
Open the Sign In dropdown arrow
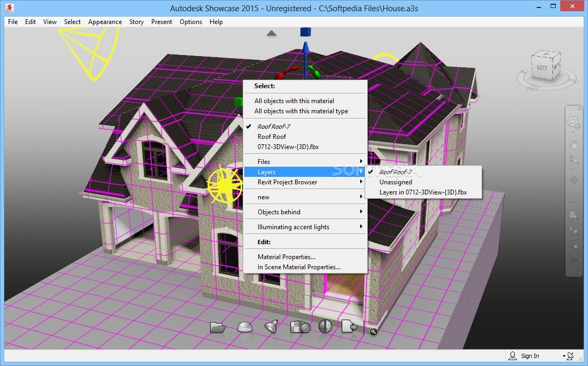[563, 356]
